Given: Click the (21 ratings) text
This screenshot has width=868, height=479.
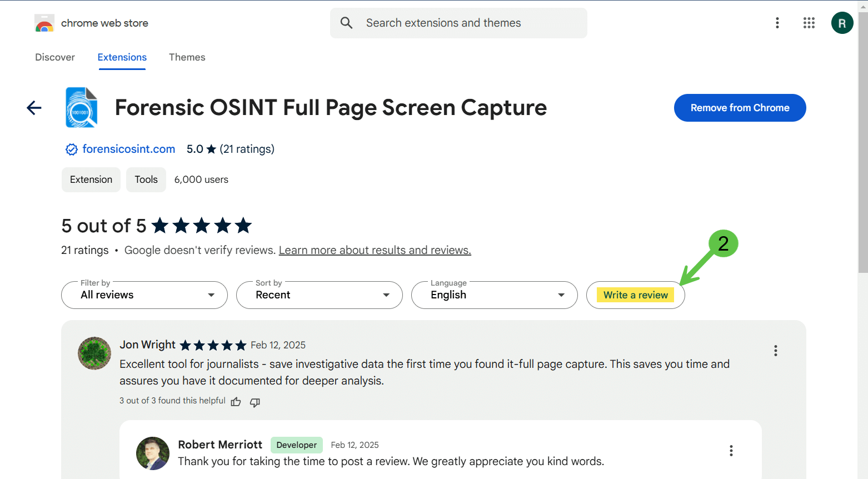Looking at the screenshot, I should pos(247,149).
